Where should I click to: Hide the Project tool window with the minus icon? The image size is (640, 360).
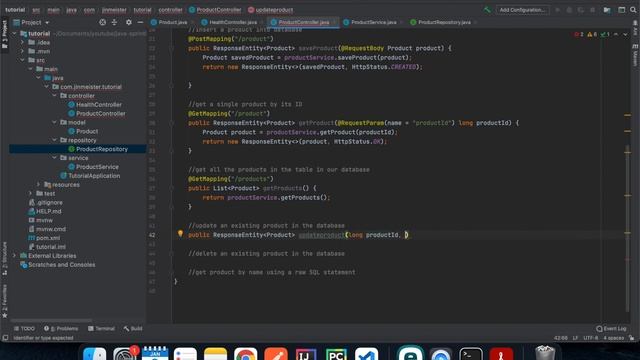pyautogui.click(x=140, y=22)
